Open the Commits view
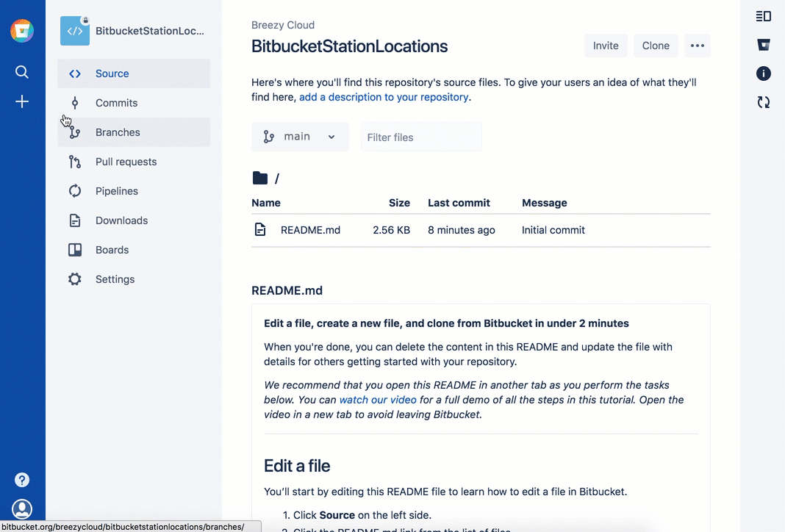This screenshot has height=532, width=785. pos(116,103)
